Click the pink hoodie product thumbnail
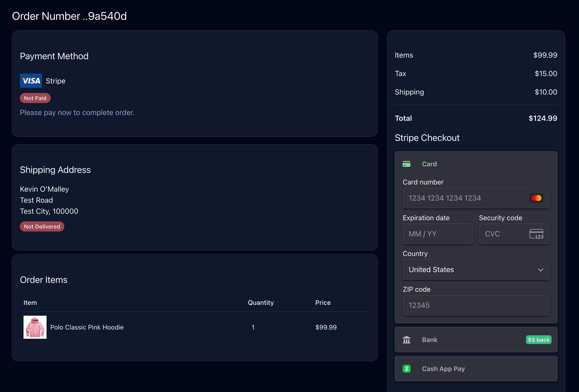 click(x=35, y=327)
